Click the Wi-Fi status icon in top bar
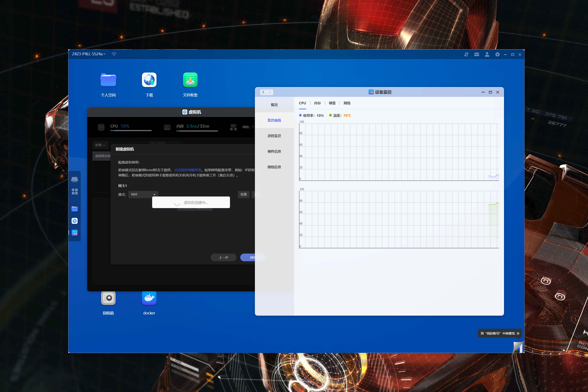The image size is (588, 392). 114,54
